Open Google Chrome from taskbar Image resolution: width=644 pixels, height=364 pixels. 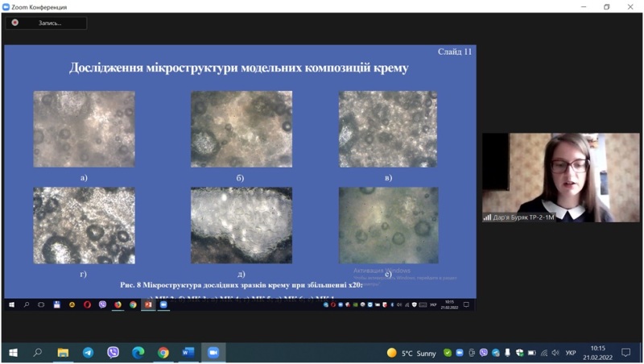pyautogui.click(x=163, y=353)
